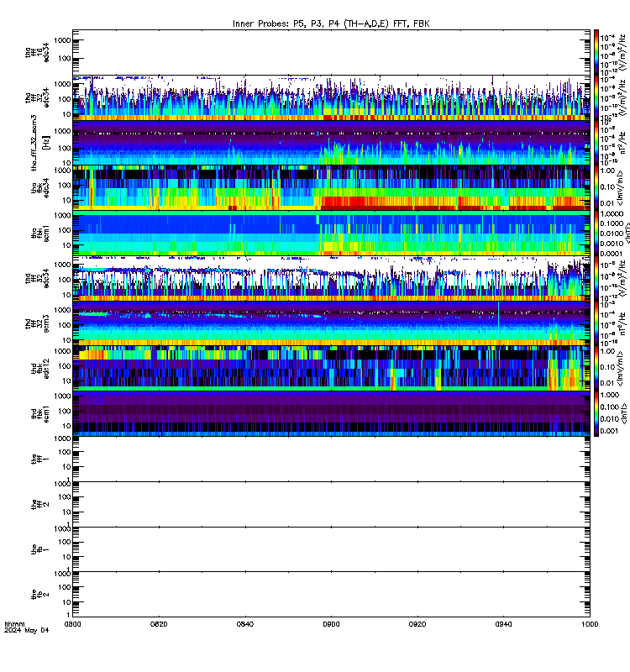Screen dimensions: 630x672
Task: Click the tha fff 32 edc34 spectrogram
Action: (x=331, y=97)
